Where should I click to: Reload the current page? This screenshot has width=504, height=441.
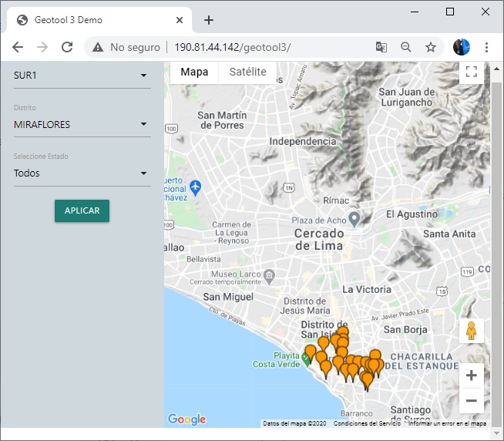(67, 47)
